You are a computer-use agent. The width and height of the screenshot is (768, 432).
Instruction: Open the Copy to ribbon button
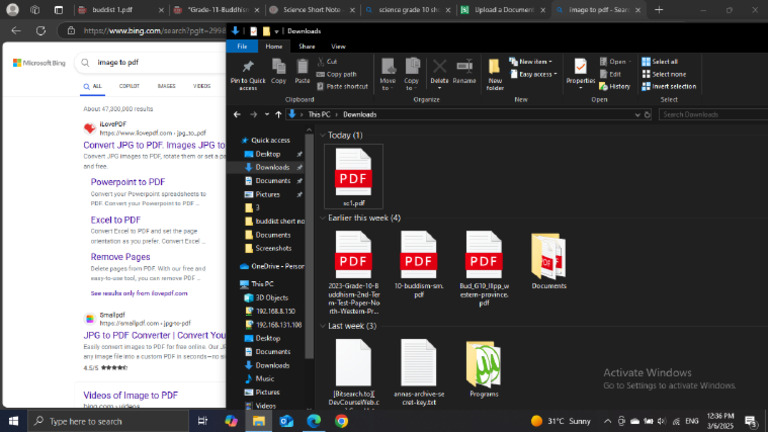412,74
